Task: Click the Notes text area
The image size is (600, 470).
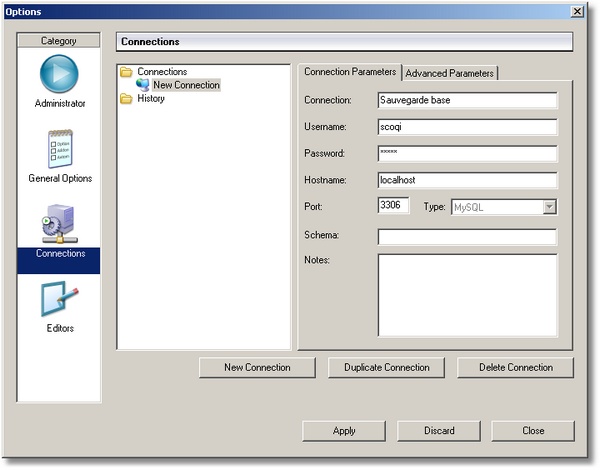Action: pyautogui.click(x=467, y=295)
